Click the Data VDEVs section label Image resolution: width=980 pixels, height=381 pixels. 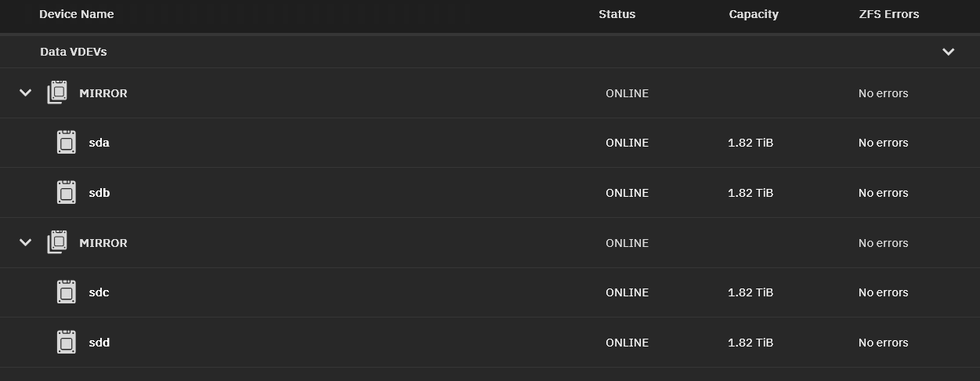74,52
